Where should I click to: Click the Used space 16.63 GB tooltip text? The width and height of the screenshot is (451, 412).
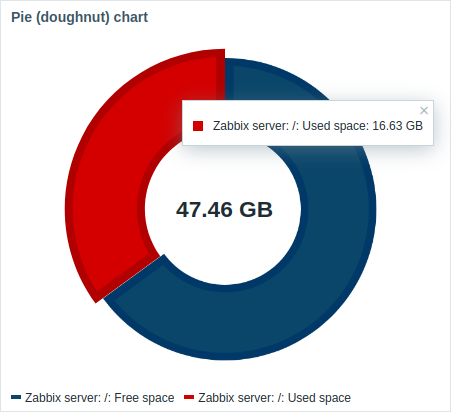tap(318, 126)
